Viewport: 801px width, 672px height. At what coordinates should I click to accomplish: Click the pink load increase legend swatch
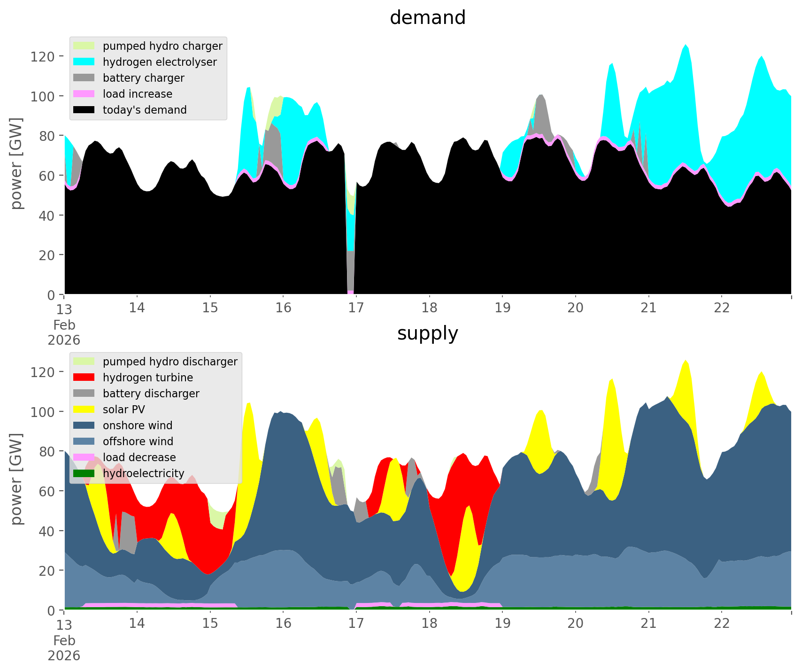[85, 94]
